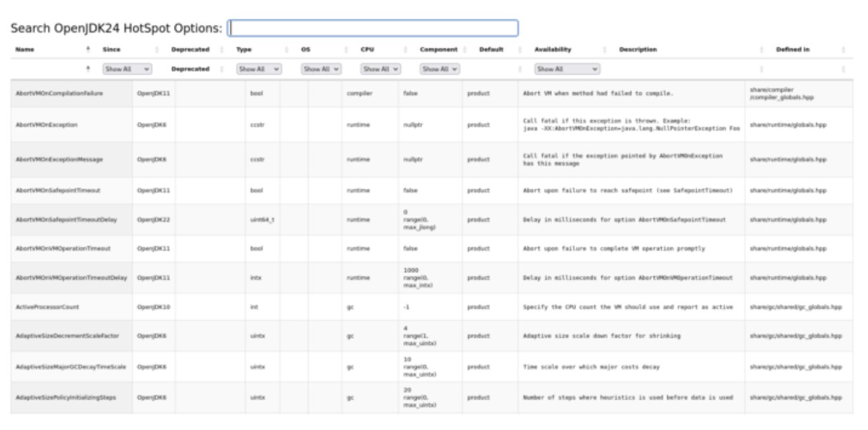Open the Component filter Show All dropdown

[x=440, y=69]
